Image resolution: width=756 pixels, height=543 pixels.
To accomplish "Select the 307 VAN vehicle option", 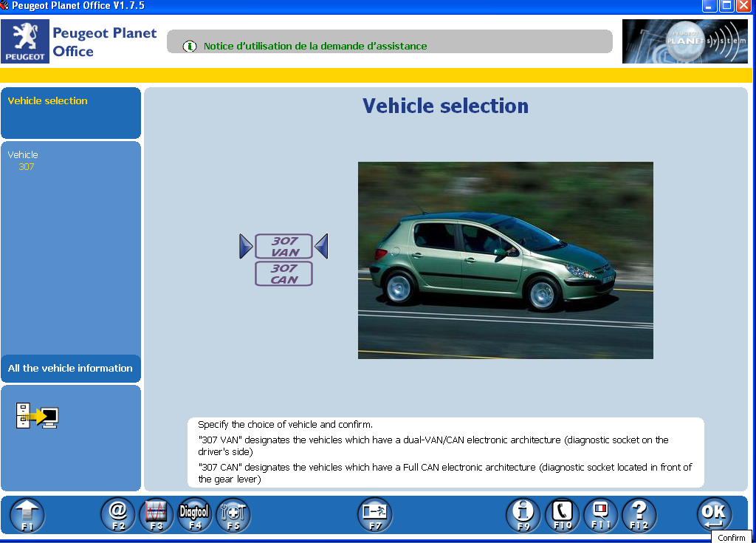I will click(284, 247).
